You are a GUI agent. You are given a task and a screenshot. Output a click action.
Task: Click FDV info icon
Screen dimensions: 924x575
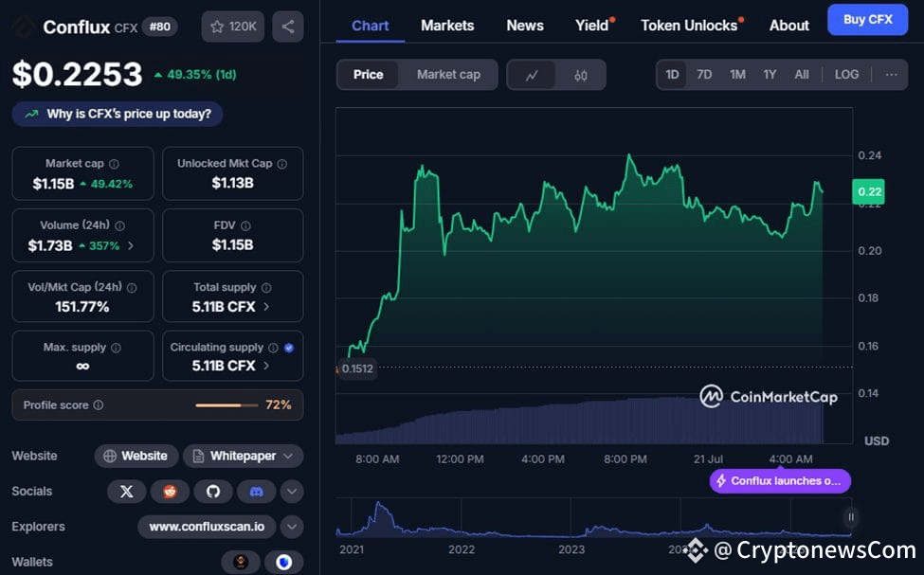(245, 225)
